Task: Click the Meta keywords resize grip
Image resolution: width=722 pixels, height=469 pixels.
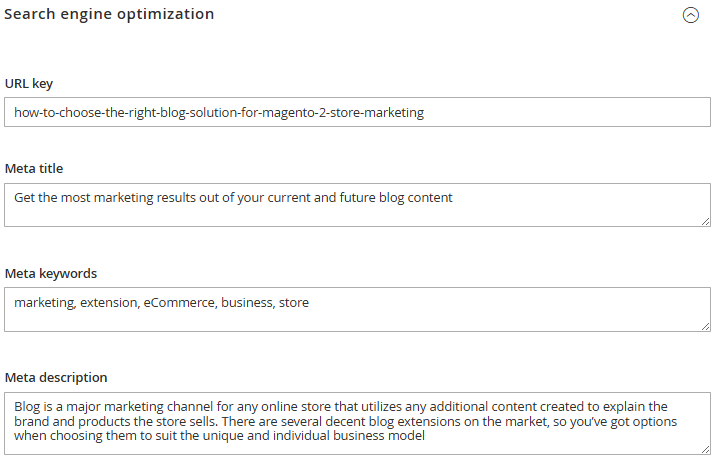Action: (x=705, y=325)
